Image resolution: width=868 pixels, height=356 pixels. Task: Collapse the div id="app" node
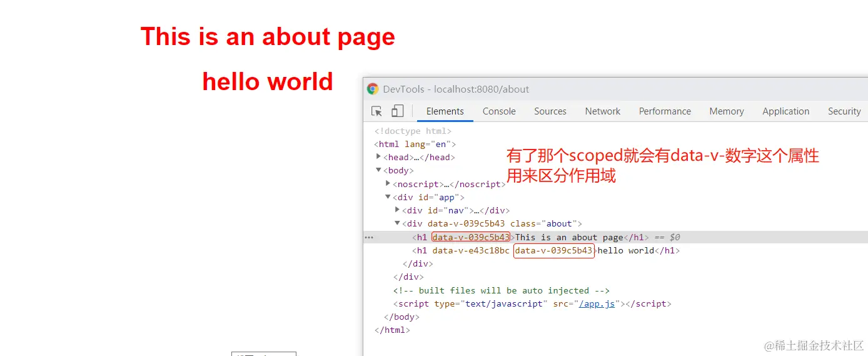(388, 197)
